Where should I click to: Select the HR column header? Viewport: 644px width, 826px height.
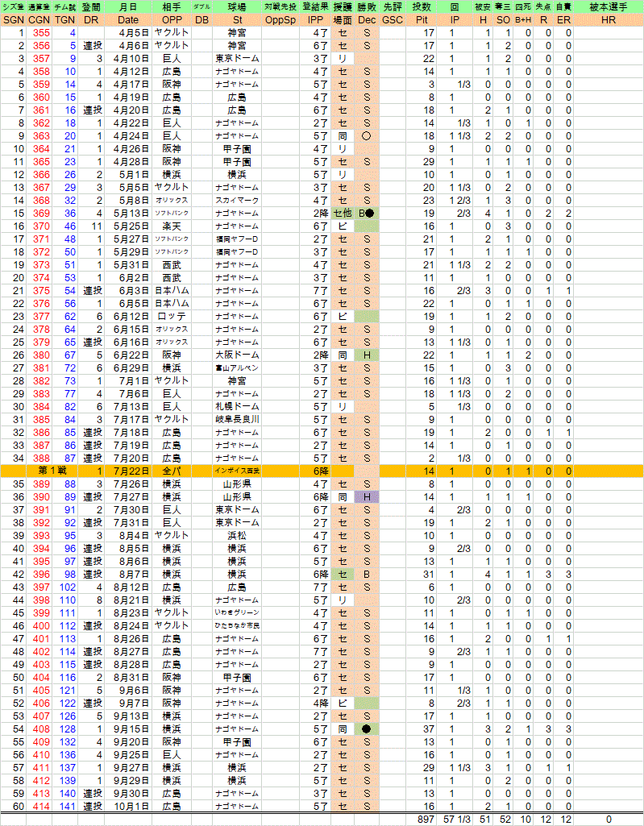click(609, 20)
